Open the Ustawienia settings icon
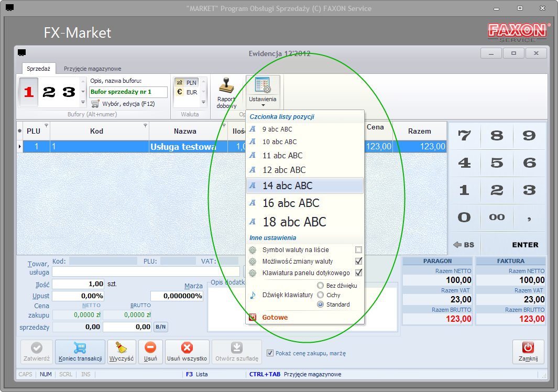Viewport: 558px width, 392px height. (x=262, y=85)
